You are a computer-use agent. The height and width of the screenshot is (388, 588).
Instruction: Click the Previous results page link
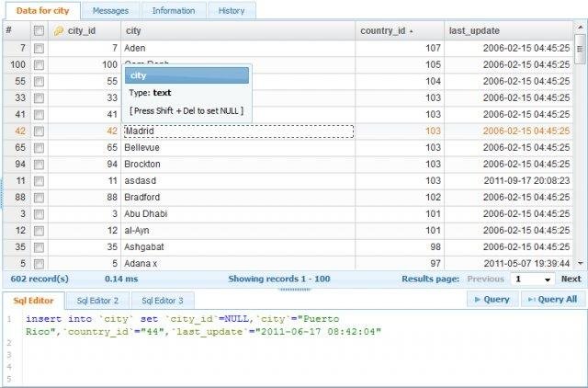tap(486, 279)
